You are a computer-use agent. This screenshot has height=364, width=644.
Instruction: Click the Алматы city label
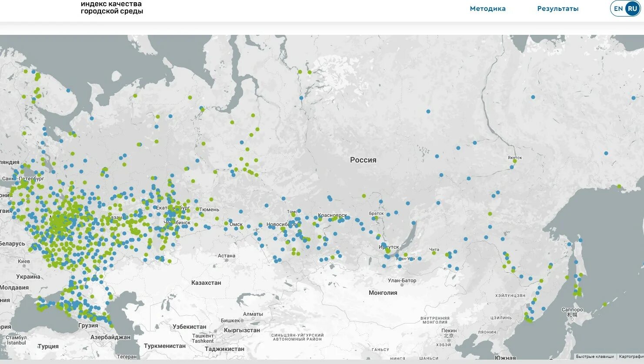(253, 314)
